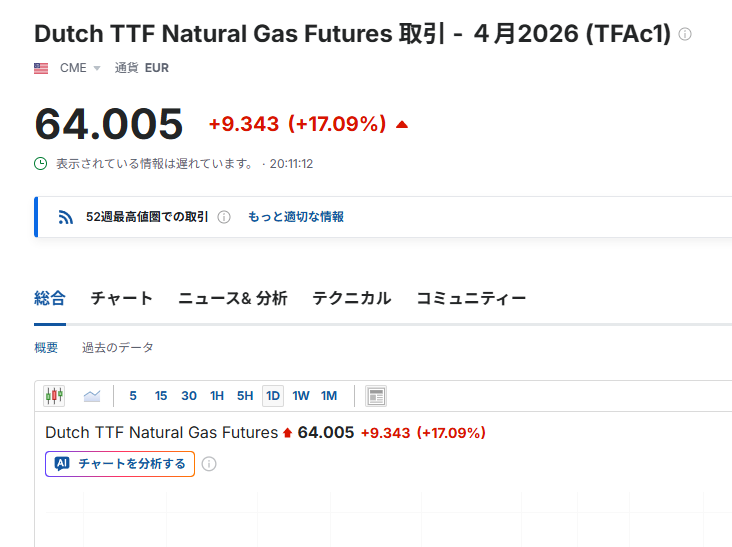Click the チャートを分析する AI button
Image resolution: width=732 pixels, height=547 pixels.
(120, 464)
